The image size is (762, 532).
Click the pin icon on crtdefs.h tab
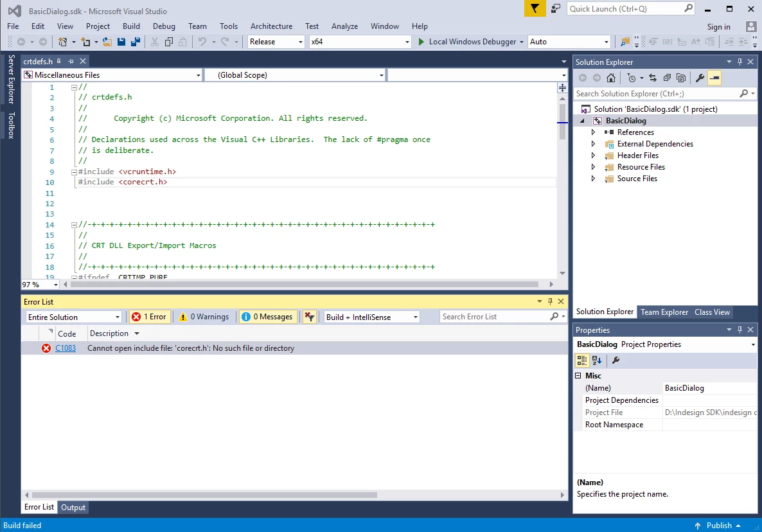tap(71, 61)
